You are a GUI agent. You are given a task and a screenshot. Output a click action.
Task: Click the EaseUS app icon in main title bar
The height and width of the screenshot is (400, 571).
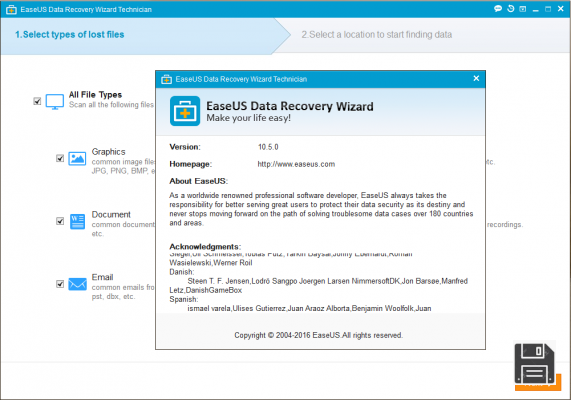pos(11,10)
